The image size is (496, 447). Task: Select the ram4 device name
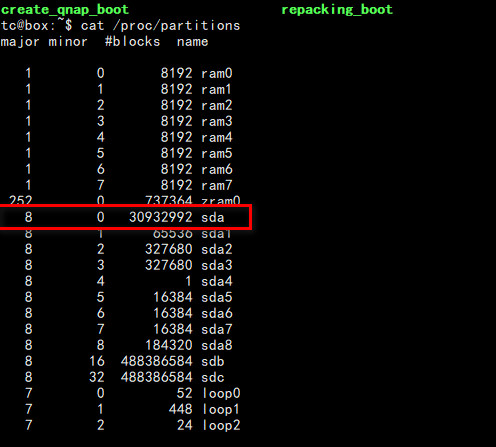coord(217,137)
